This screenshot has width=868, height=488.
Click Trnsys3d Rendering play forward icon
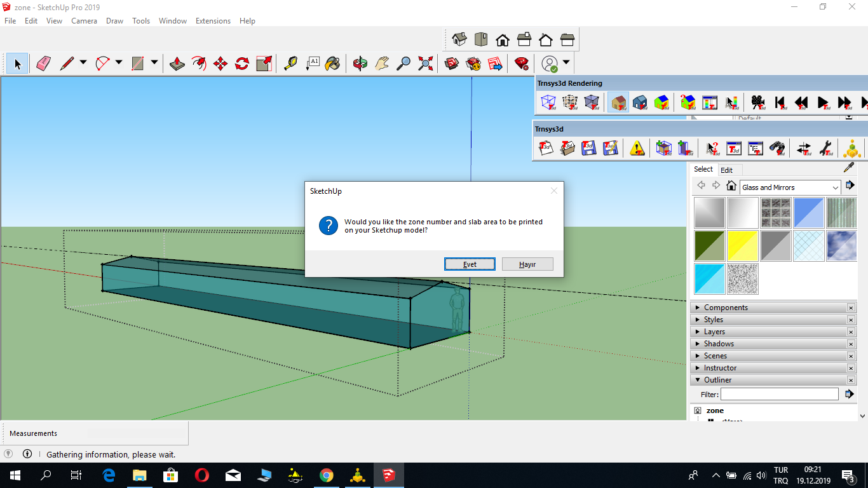click(823, 102)
